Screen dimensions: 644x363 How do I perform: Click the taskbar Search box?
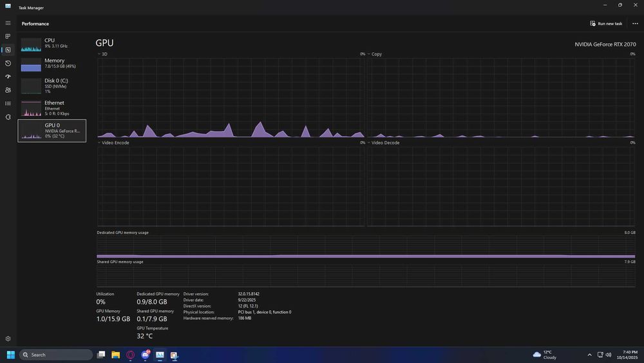point(56,355)
